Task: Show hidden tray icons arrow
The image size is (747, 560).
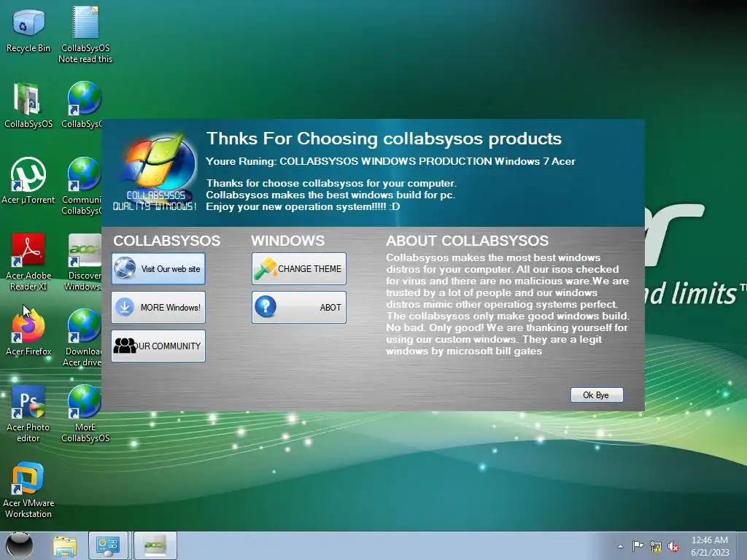Action: pyautogui.click(x=620, y=546)
